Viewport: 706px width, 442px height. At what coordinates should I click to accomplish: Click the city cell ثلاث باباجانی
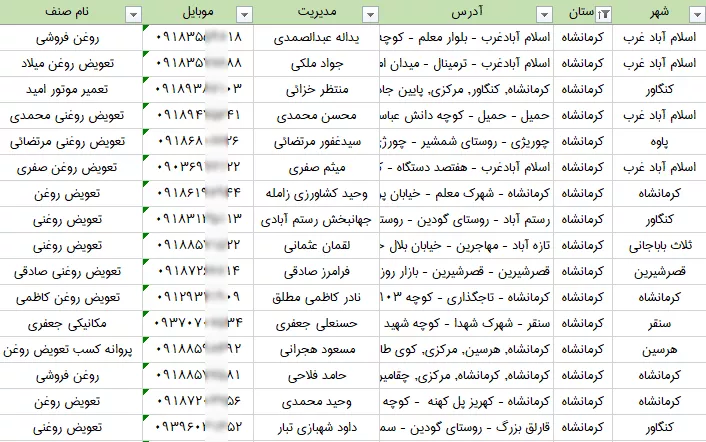coord(659,245)
